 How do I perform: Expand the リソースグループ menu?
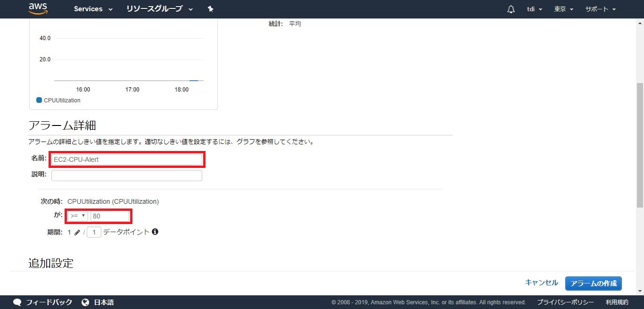[159, 9]
